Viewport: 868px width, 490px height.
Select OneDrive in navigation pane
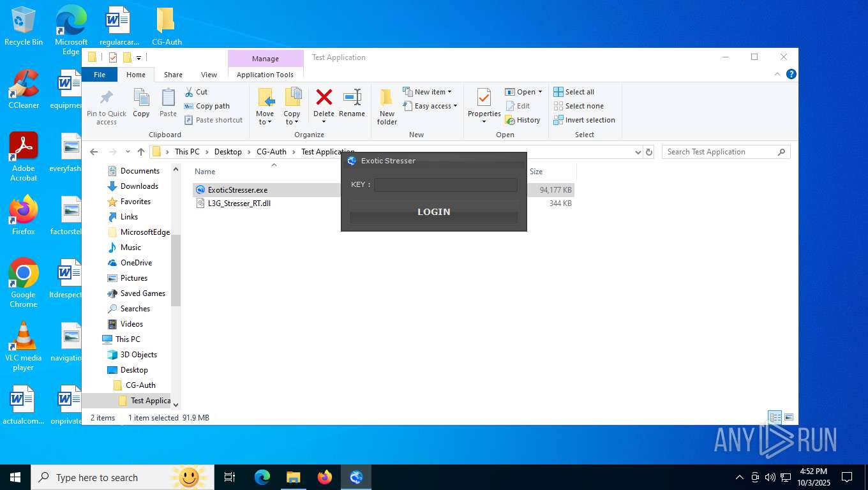[136, 263]
